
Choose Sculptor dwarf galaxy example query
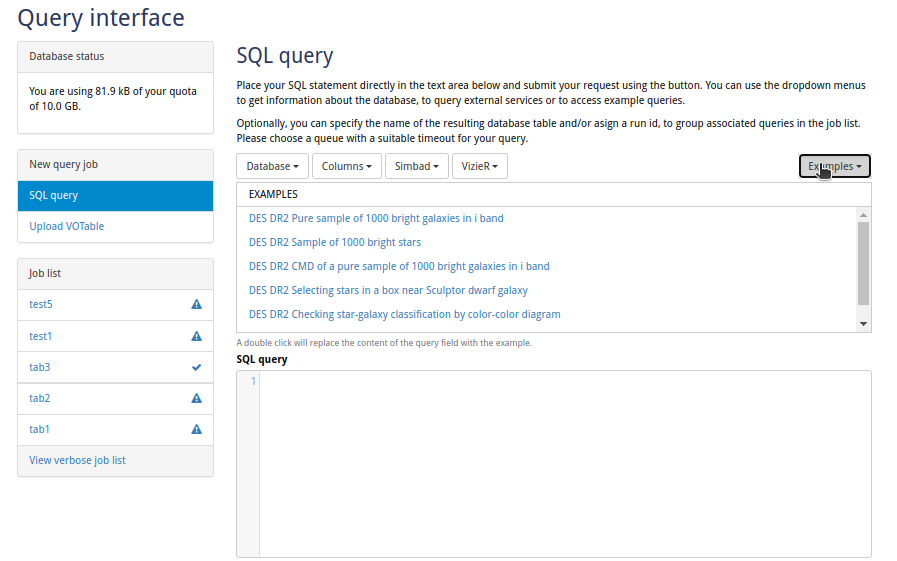[x=388, y=290]
